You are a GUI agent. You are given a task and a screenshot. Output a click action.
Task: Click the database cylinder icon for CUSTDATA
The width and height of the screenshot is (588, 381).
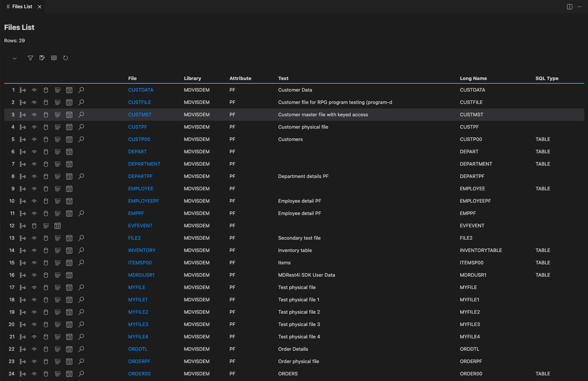(x=46, y=90)
